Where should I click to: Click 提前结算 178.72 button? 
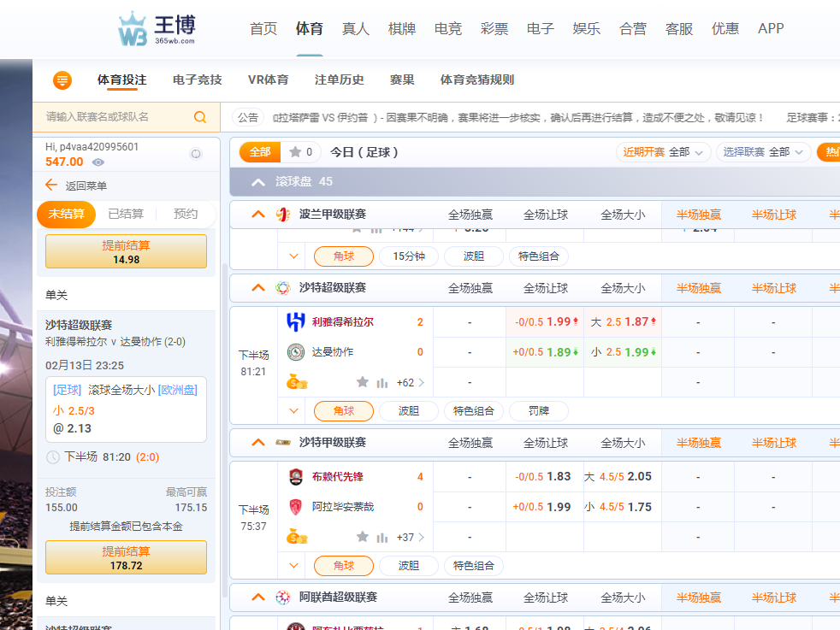coord(126,557)
